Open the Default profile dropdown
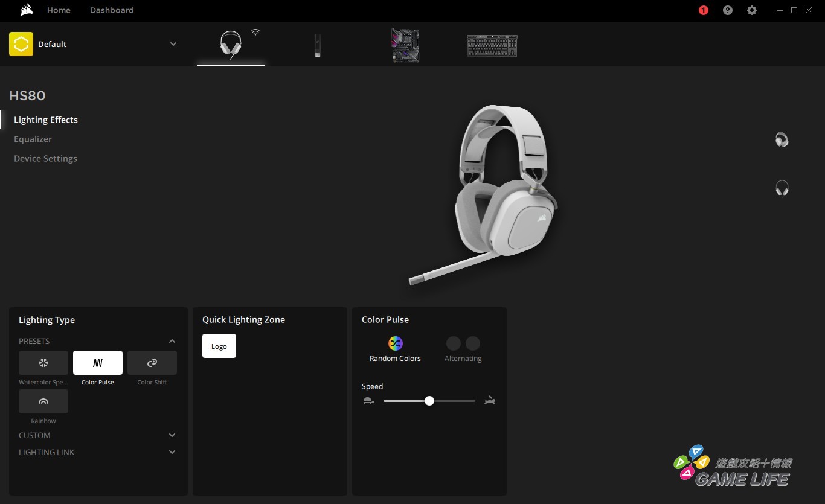Image resolution: width=825 pixels, height=504 pixels. [173, 44]
